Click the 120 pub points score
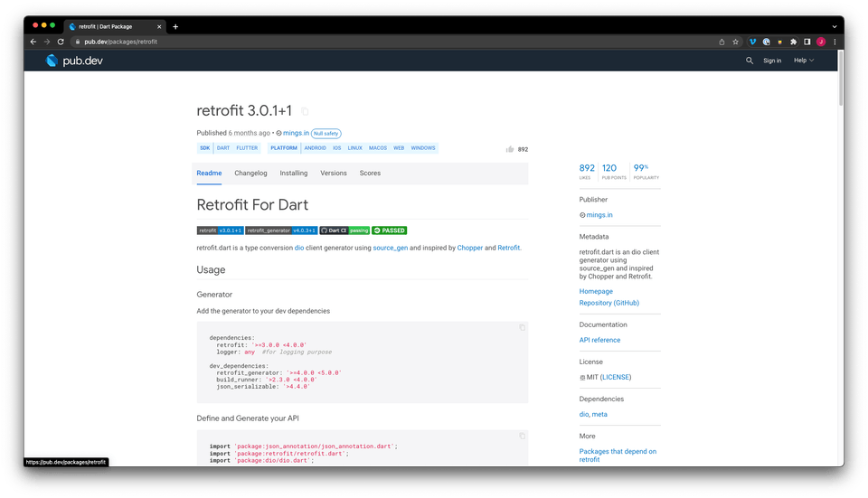868x498 pixels. coord(613,171)
